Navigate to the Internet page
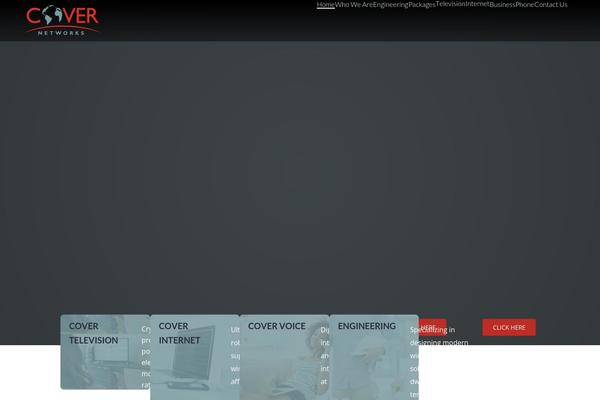 pos(477,4)
